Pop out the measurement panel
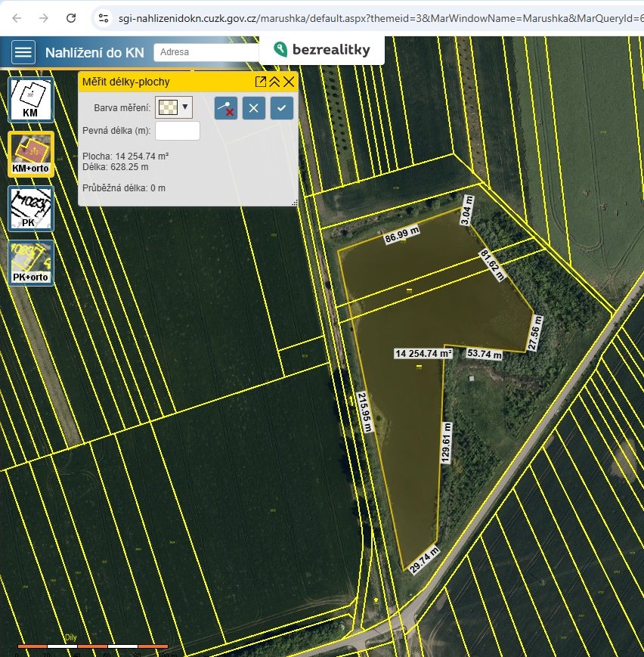The height and width of the screenshot is (657, 644). (x=260, y=82)
